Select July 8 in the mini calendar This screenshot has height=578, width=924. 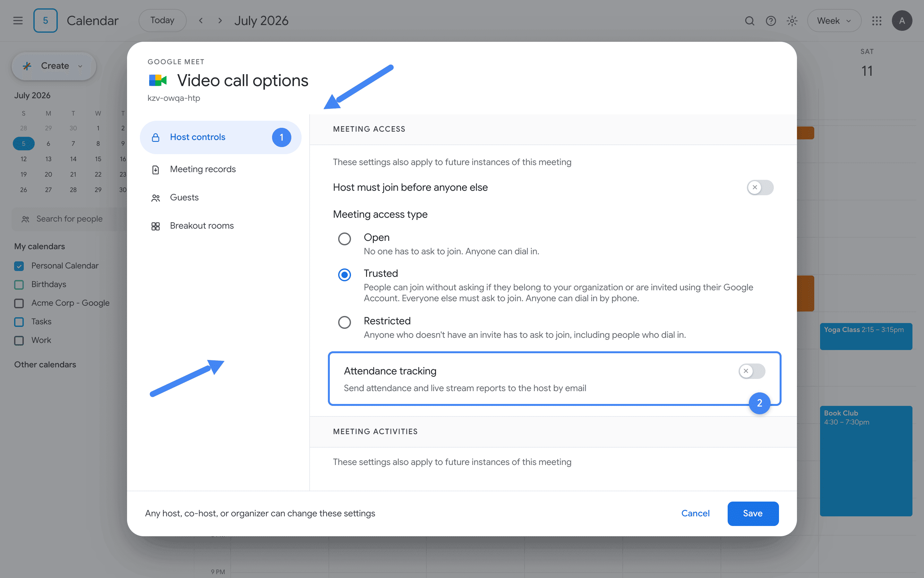coord(98,144)
